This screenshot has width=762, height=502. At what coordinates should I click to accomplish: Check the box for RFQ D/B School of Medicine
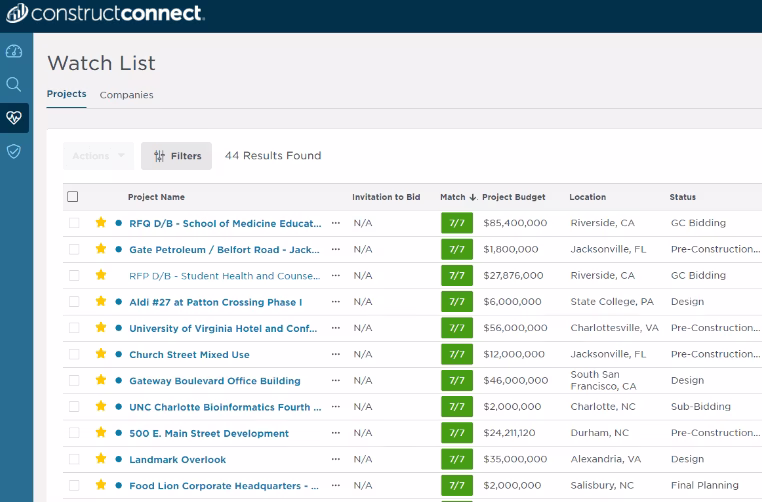(74, 223)
